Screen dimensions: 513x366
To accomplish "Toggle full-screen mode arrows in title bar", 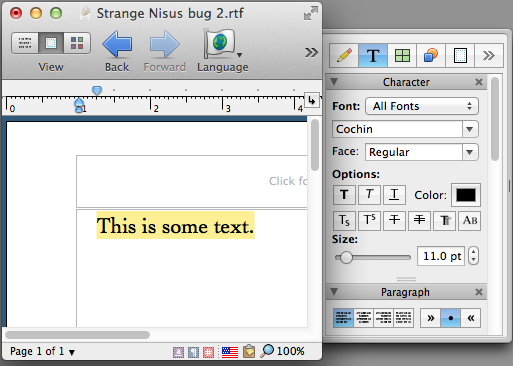I will click(311, 13).
